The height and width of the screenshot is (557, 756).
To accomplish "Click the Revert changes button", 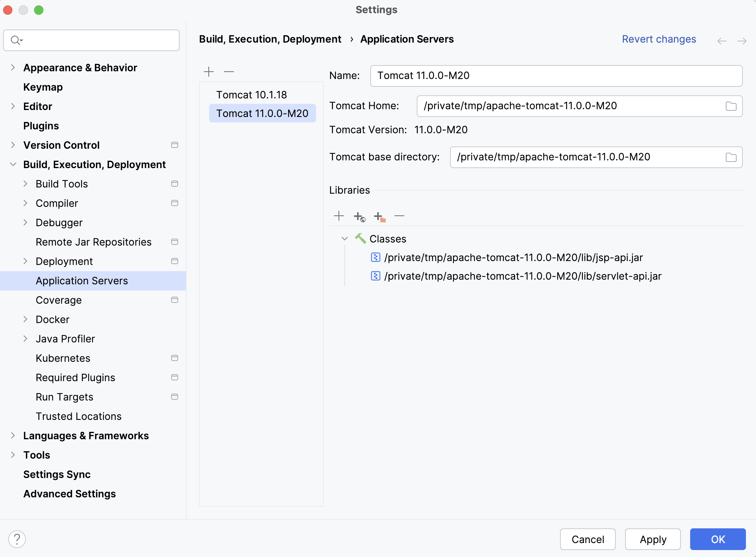I will click(658, 40).
